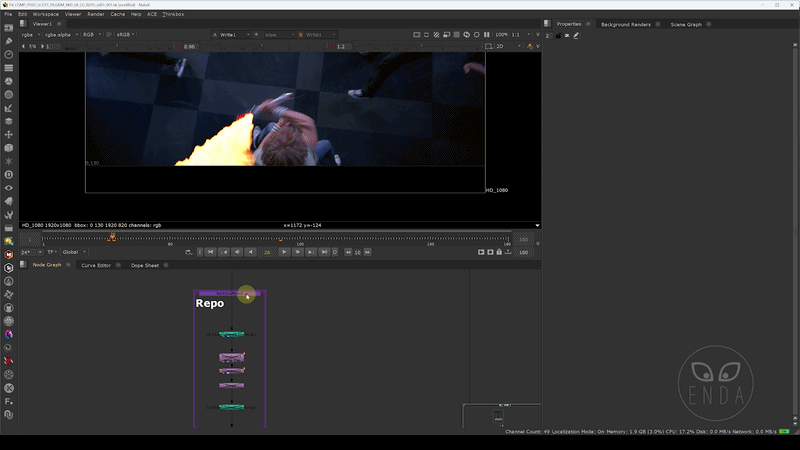Select the Repo backdrop title bar
Viewport: 800px width, 450px height.
coord(230,293)
